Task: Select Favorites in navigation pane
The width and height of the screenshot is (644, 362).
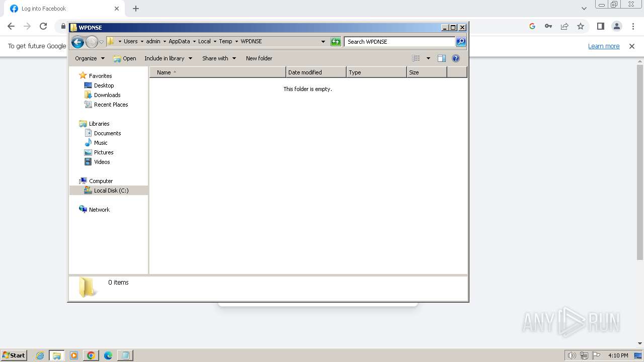Action: [100, 76]
